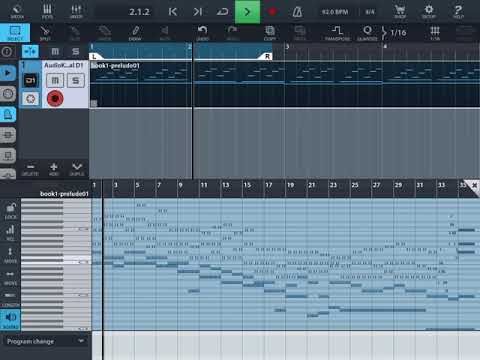Viewport: 480px width, 360px height.
Task: Toggle global mute for all tracks
Action: pyautogui.click(x=55, y=51)
